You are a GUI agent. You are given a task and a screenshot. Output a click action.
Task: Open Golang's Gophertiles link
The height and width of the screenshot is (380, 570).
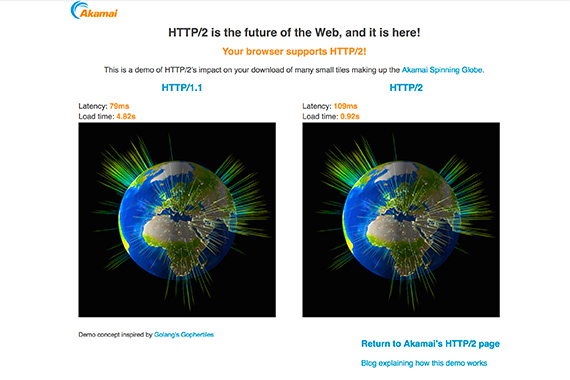coord(184,335)
